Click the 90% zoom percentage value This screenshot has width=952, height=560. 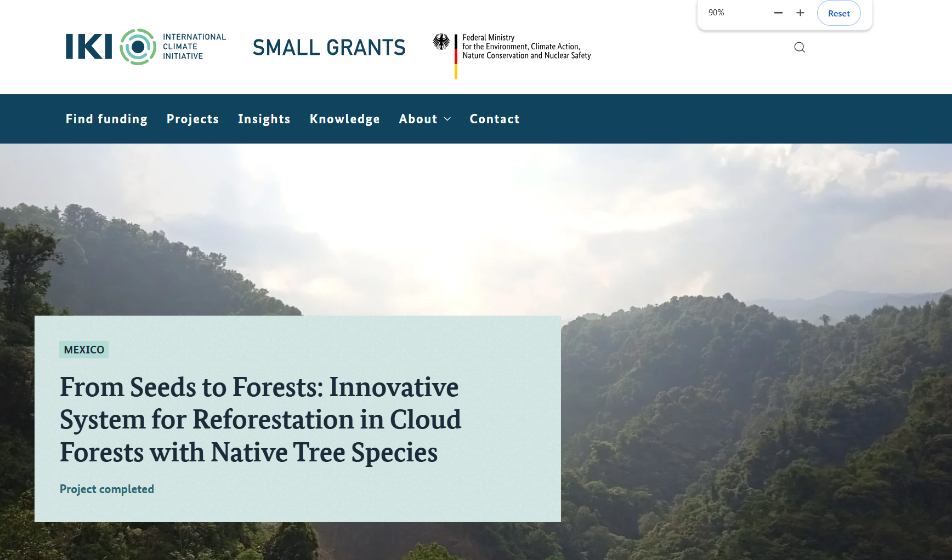tap(716, 13)
